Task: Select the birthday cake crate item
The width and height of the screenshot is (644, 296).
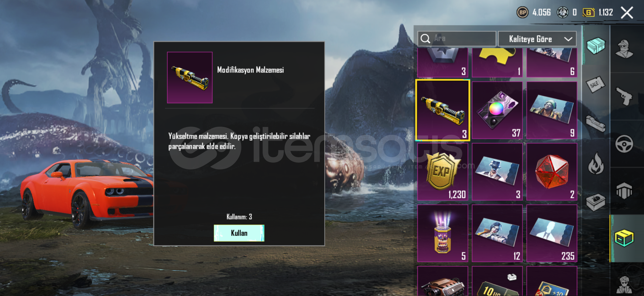Action: 443,233
